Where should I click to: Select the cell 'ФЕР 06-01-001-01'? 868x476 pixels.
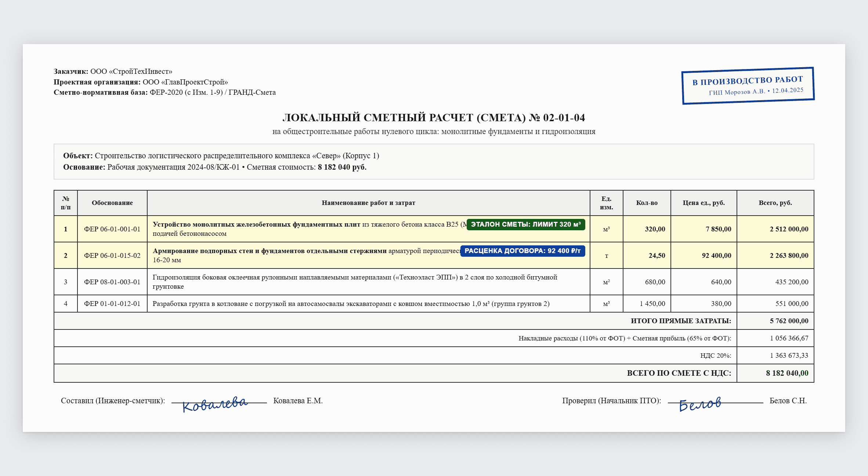[112, 229]
